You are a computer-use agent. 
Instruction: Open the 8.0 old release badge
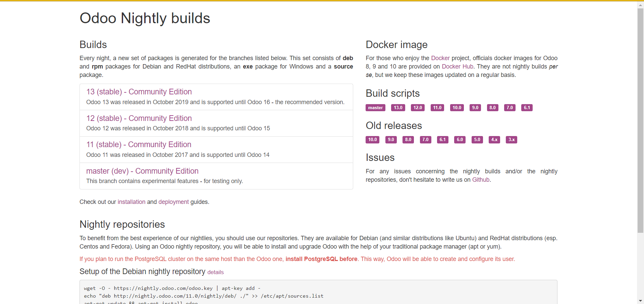pyautogui.click(x=408, y=140)
